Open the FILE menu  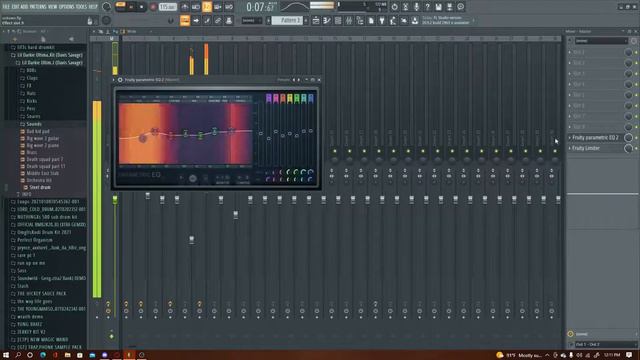tap(6, 7)
